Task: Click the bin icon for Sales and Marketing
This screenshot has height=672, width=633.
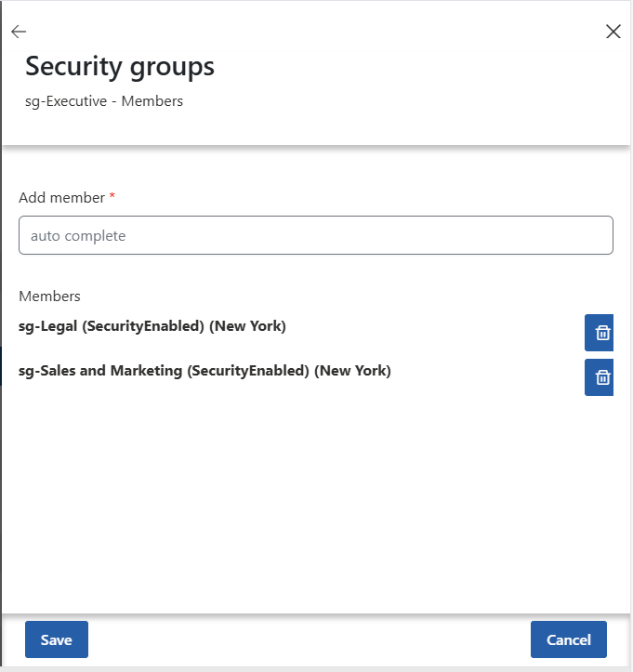Action: click(x=601, y=377)
